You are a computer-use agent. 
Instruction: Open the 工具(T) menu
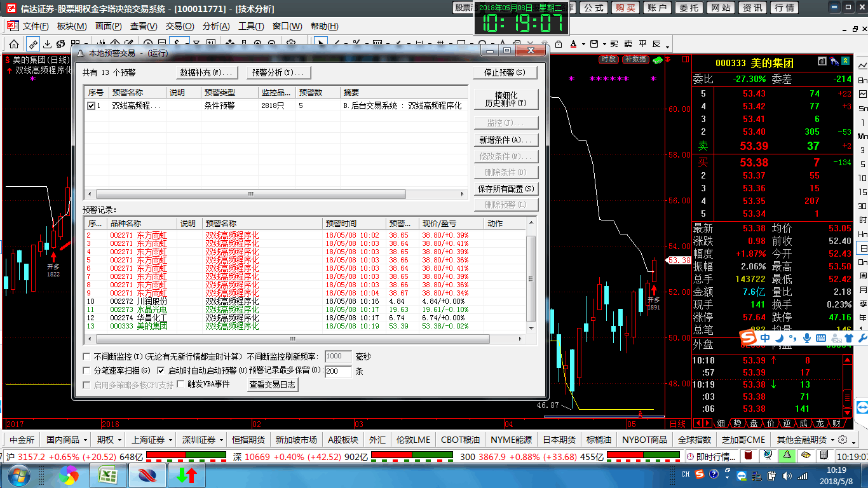(251, 26)
